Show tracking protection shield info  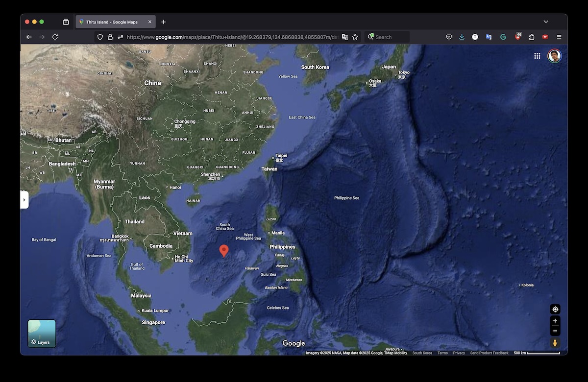(x=100, y=37)
